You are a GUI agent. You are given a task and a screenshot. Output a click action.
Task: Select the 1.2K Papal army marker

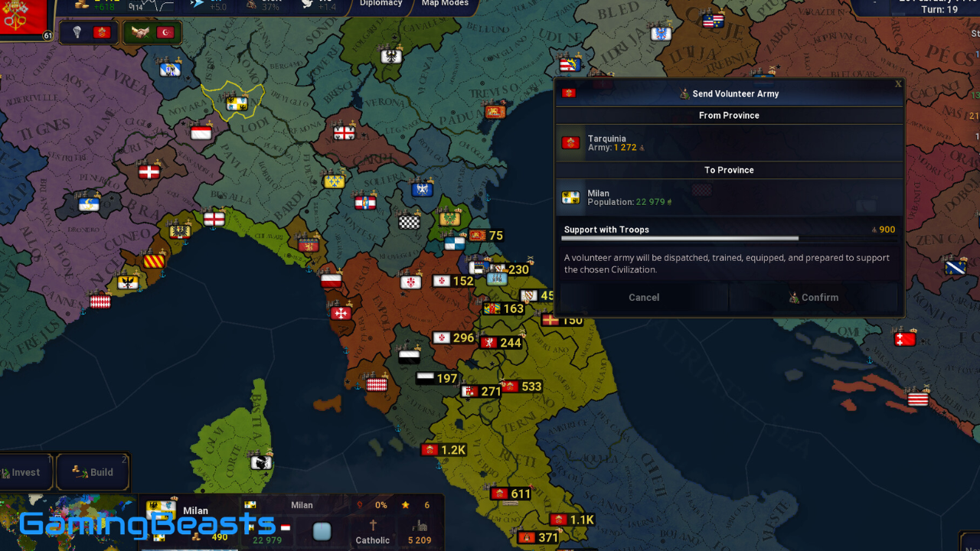click(x=444, y=450)
